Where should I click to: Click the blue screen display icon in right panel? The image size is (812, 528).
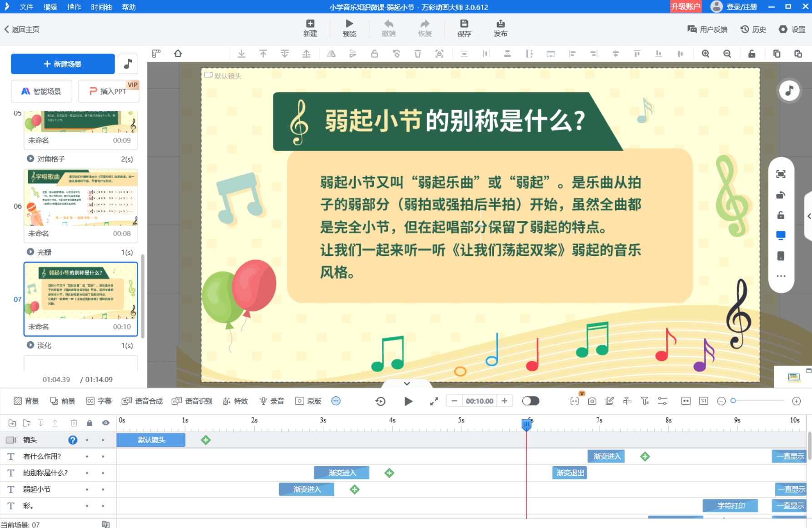coord(781,235)
